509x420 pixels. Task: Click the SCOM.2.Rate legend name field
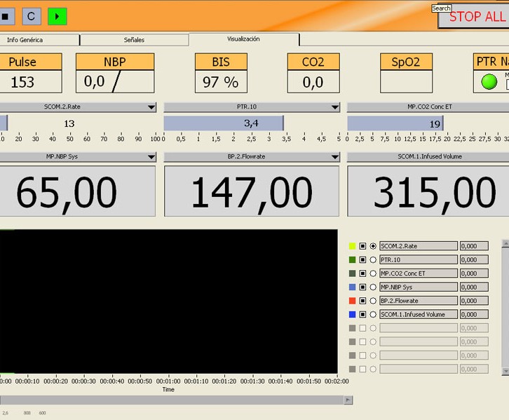[419, 246]
